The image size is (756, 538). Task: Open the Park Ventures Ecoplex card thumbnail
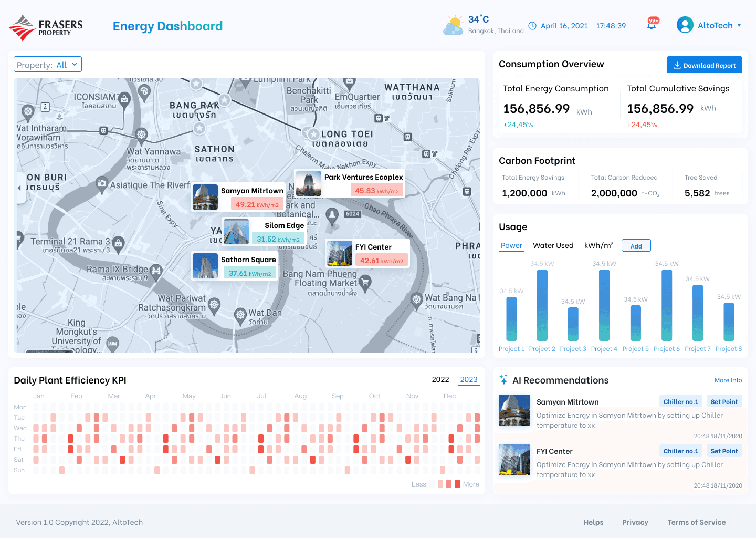tap(309, 183)
